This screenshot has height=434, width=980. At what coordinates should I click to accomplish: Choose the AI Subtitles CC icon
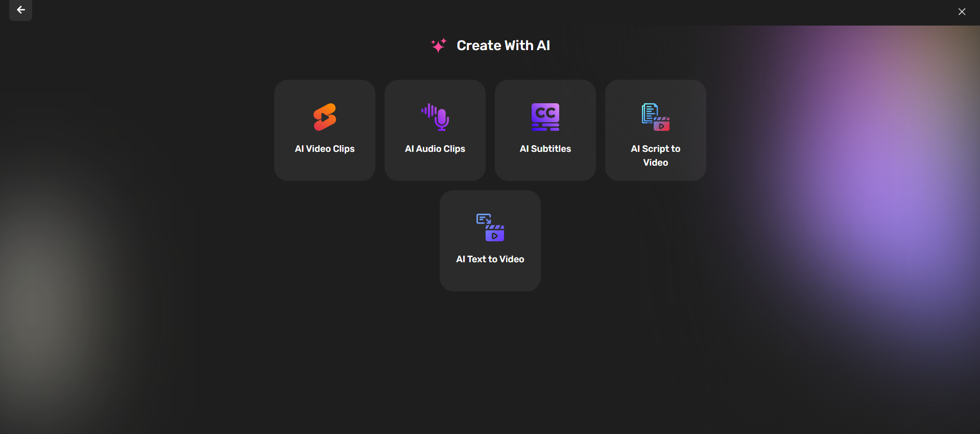pos(545,117)
